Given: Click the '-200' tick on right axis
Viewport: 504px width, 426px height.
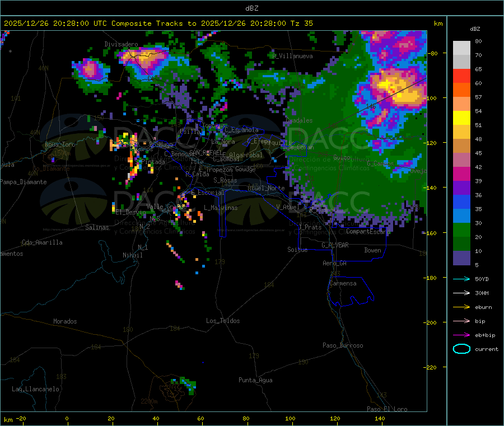Looking at the screenshot, I should [431, 322].
